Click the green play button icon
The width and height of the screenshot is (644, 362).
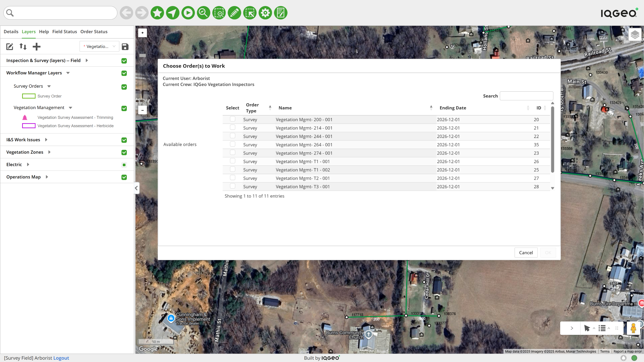pos(188,13)
